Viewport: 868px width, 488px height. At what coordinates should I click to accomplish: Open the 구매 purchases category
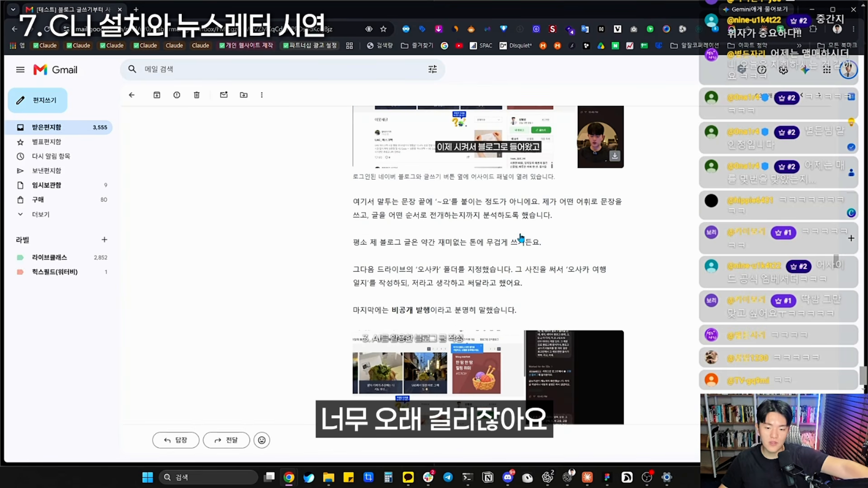[59, 200]
